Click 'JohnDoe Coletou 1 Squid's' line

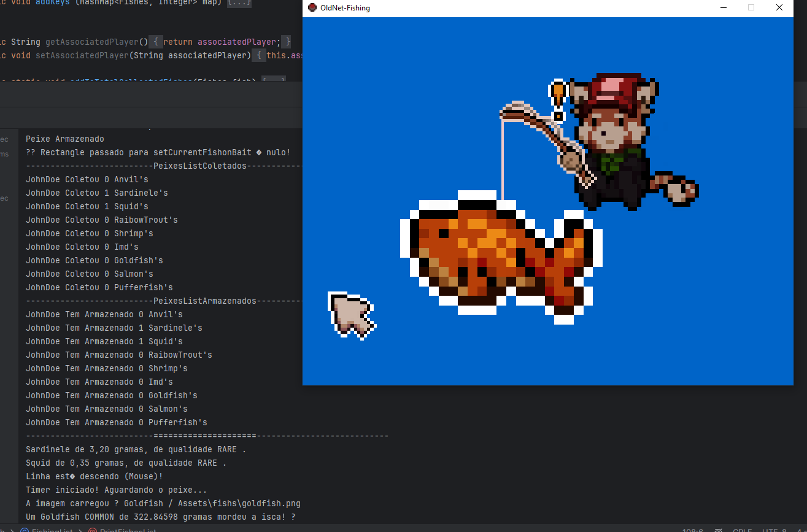pyautogui.click(x=87, y=207)
